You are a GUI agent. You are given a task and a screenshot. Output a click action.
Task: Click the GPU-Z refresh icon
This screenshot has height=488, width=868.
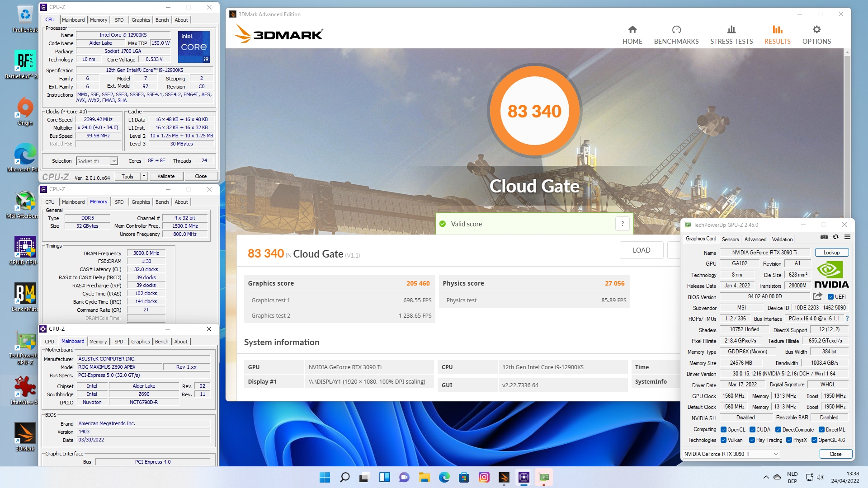point(835,237)
